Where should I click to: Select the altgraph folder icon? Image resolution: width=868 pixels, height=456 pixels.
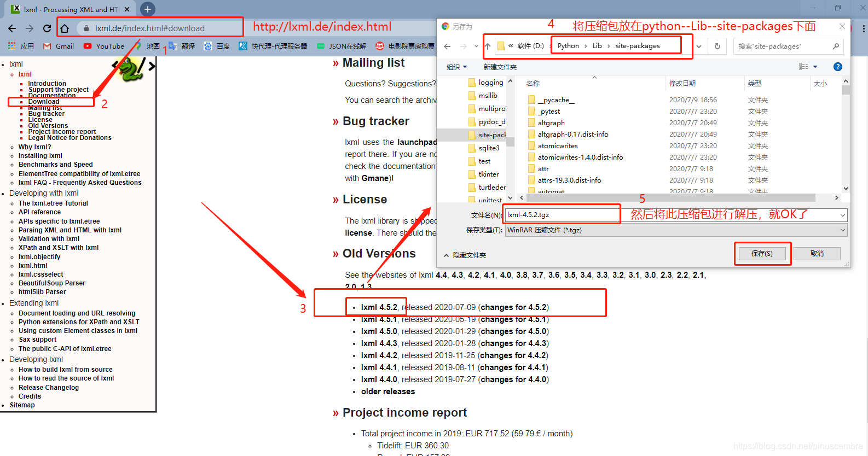[x=531, y=123]
